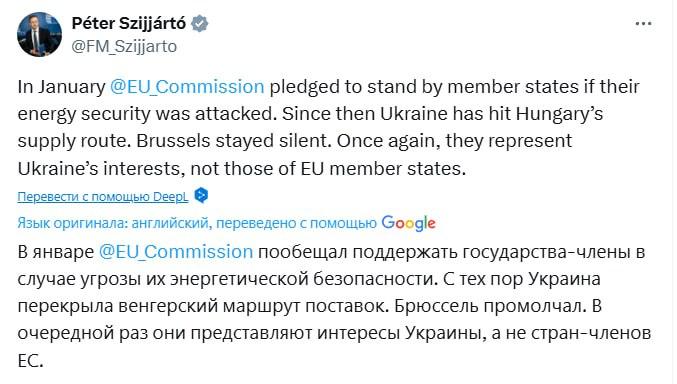The height and width of the screenshot is (384, 677).
Task: Open @EU_Commission mention in English text
Action: (187, 87)
